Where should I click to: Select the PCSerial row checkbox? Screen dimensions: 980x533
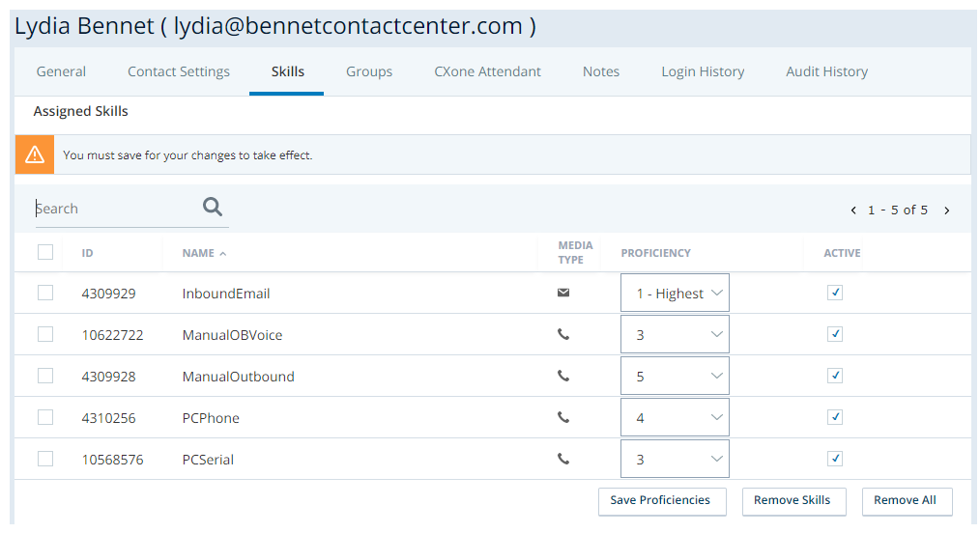(45, 459)
